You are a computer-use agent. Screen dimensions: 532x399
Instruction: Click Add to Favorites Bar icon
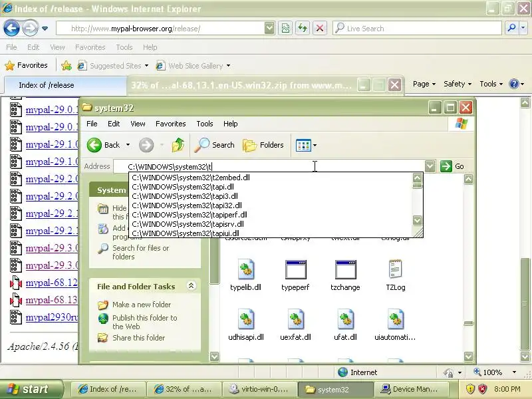coord(66,65)
